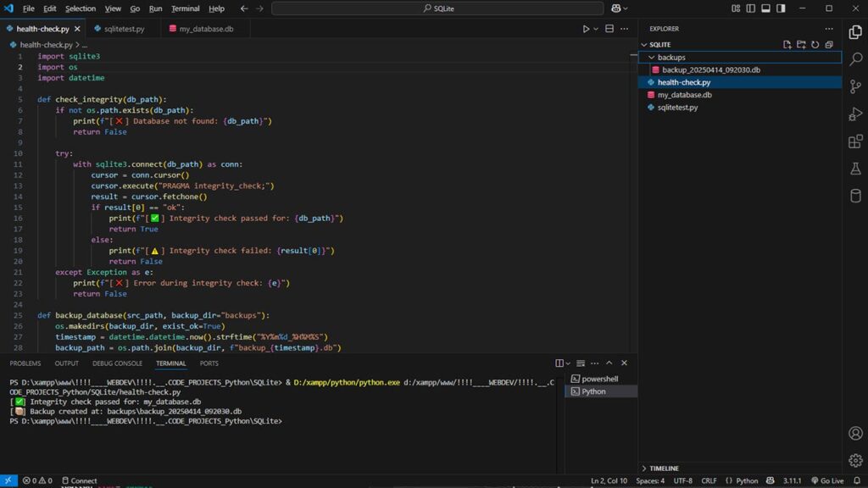Change the CRLF end of line sequence
Viewport: 868px width, 488px height.
(x=709, y=481)
